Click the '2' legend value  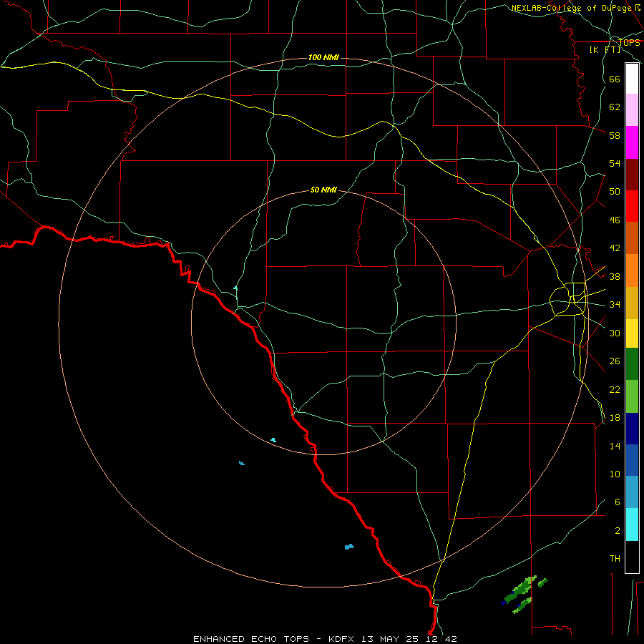click(x=618, y=530)
